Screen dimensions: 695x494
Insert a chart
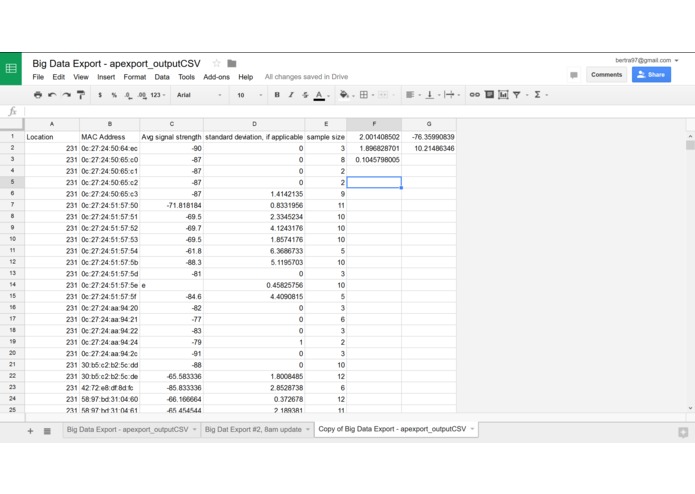[x=503, y=95]
